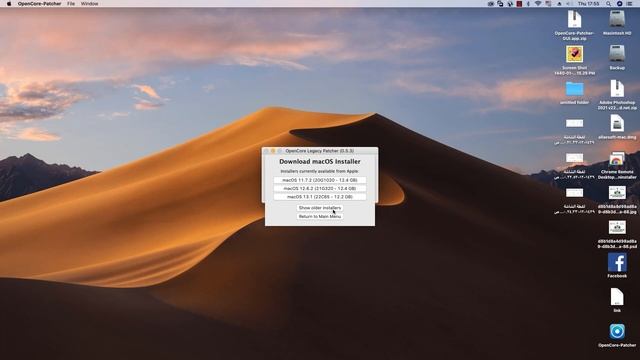Download the macOS 11.7.2 installer
This screenshot has width=640, height=360.
point(320,180)
